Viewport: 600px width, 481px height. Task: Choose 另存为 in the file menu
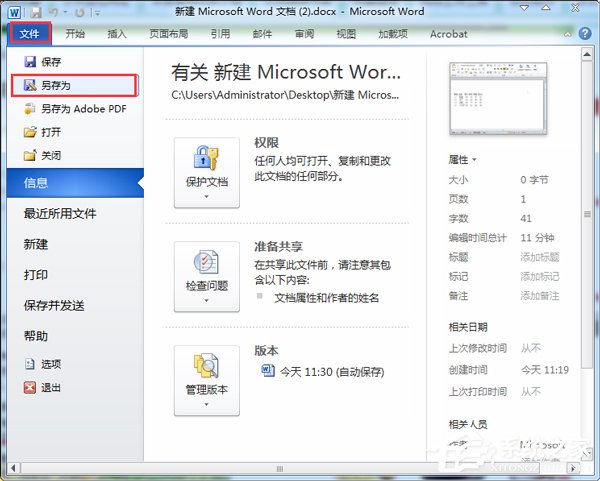74,85
